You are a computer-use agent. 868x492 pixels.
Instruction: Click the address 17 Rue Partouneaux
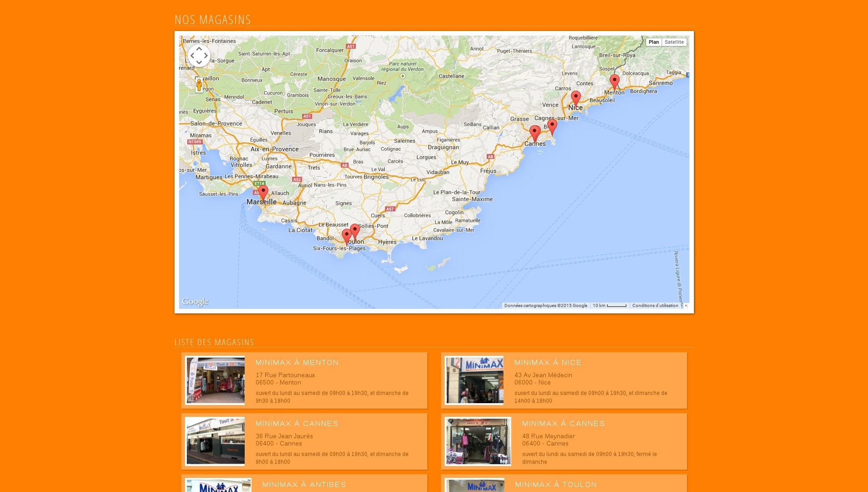pyautogui.click(x=285, y=375)
